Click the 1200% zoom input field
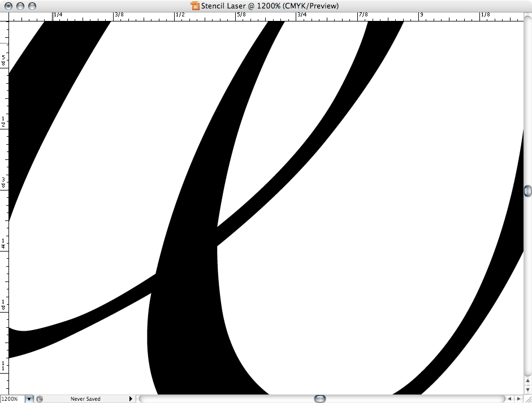 coord(12,399)
